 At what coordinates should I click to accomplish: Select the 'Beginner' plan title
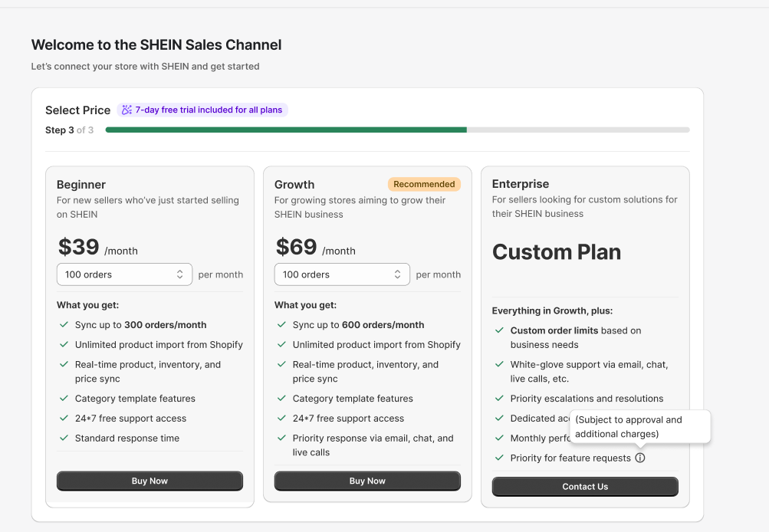[x=81, y=185]
